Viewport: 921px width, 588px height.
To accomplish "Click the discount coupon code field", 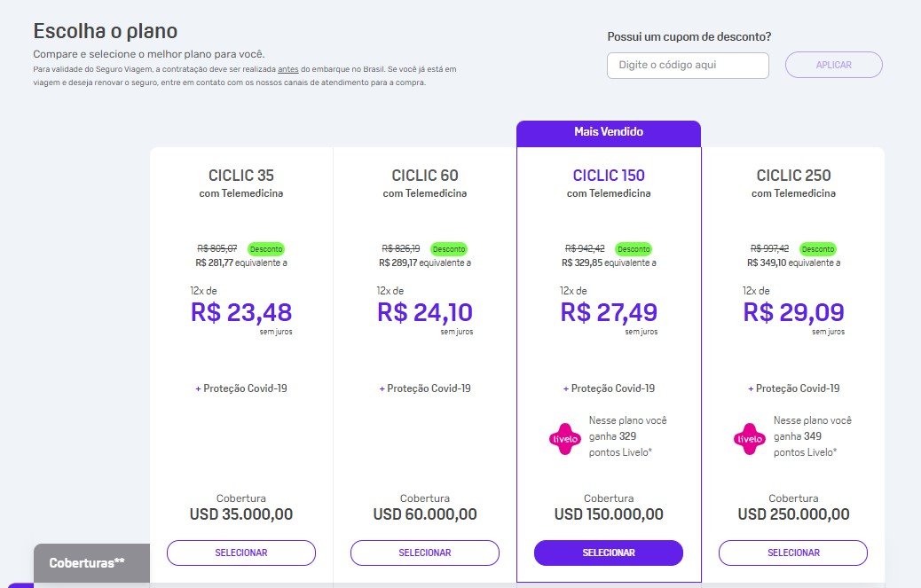I will (688, 65).
